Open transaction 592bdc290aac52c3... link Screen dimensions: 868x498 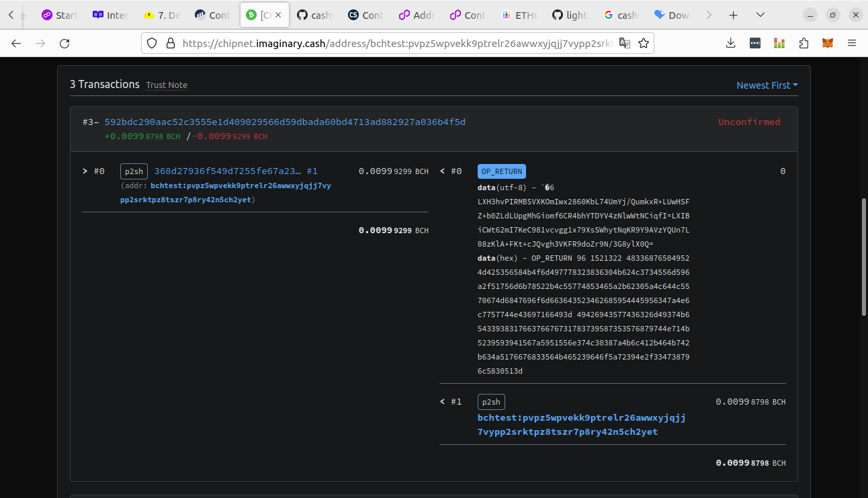(285, 122)
